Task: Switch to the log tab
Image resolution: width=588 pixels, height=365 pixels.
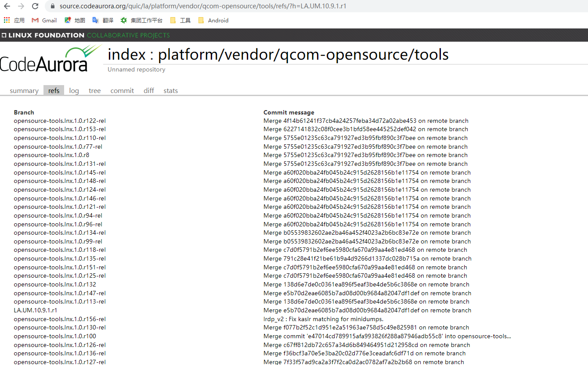Action: point(74,90)
